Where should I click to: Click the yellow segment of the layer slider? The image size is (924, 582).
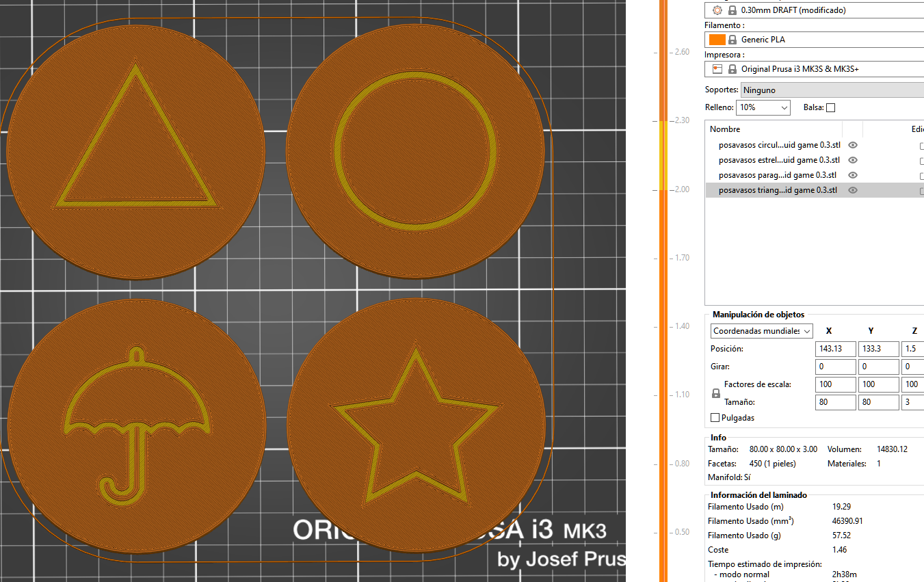[662, 155]
